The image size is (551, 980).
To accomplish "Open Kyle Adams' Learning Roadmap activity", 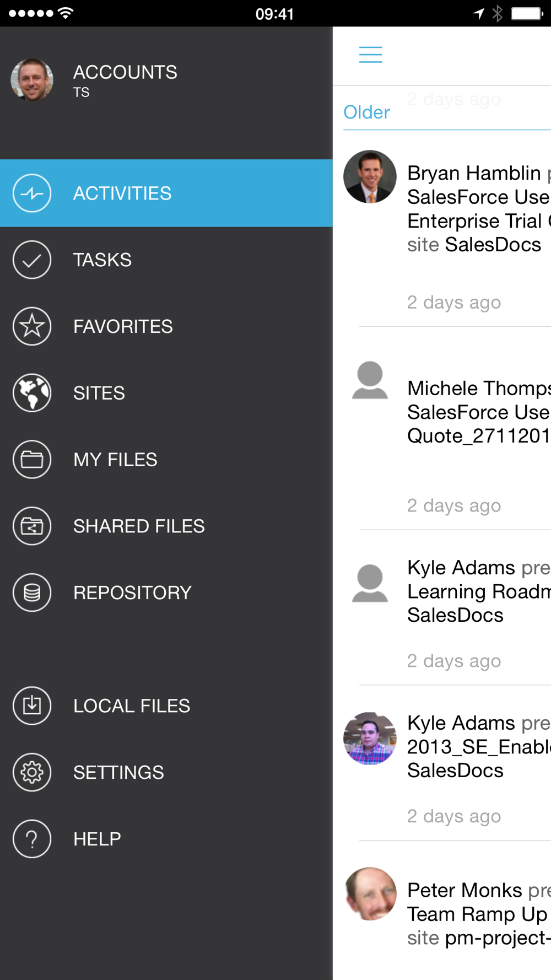I will [x=478, y=591].
